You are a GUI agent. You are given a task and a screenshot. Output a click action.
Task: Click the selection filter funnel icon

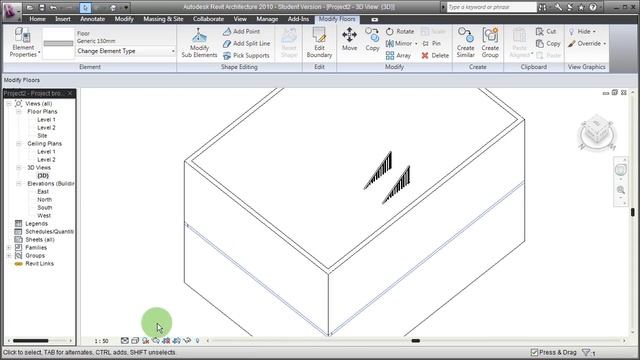coord(587,352)
